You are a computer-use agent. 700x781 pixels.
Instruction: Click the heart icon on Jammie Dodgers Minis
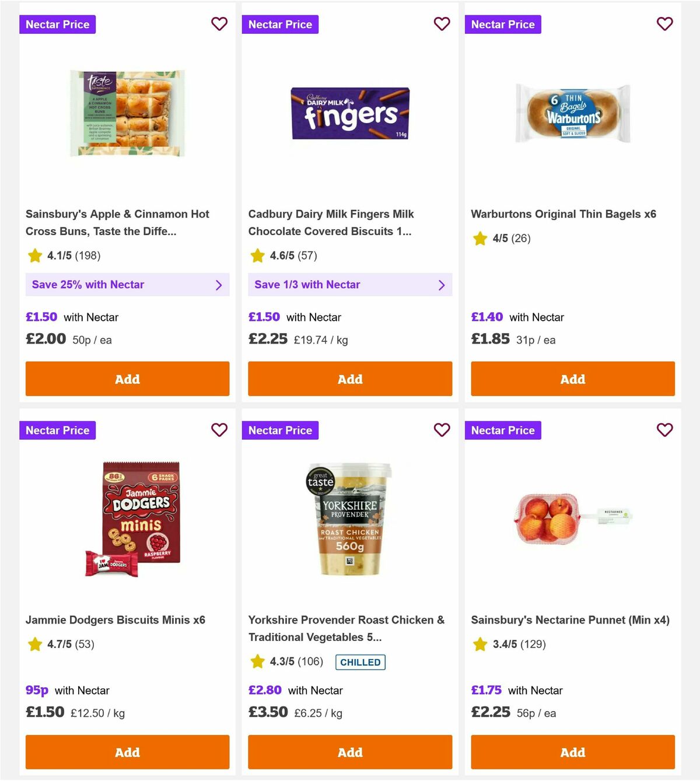219,430
